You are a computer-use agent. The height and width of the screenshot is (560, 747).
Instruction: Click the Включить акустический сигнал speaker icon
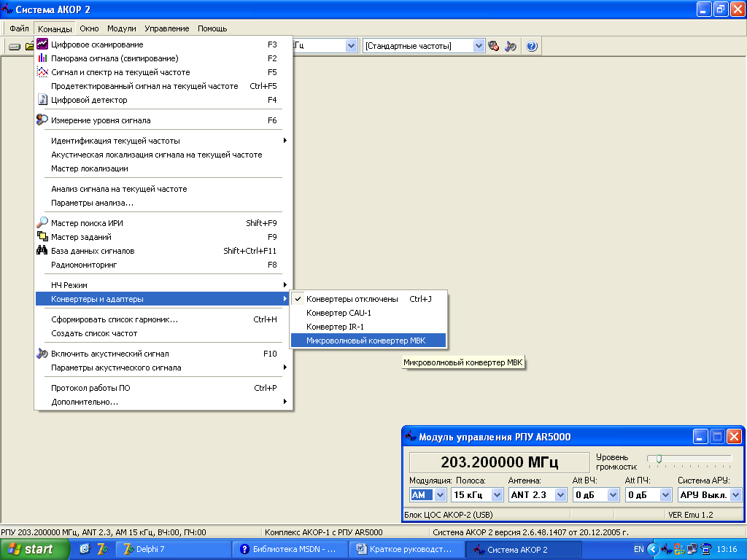(x=42, y=354)
